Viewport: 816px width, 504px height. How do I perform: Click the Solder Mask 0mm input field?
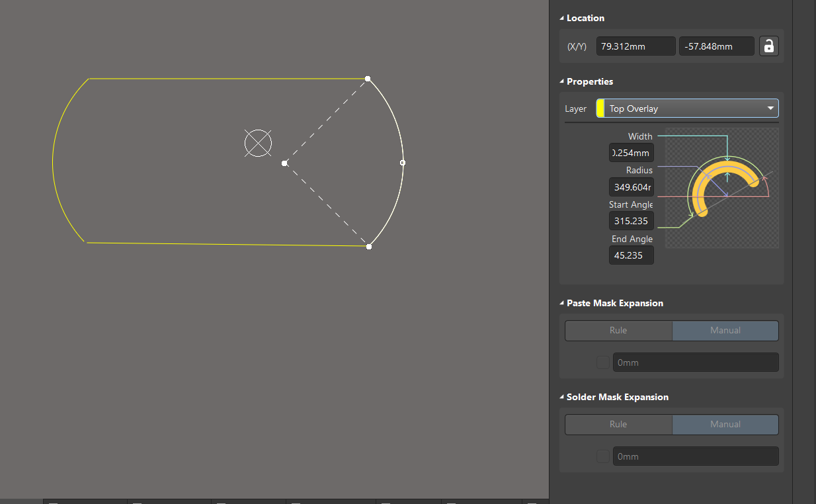click(x=696, y=456)
